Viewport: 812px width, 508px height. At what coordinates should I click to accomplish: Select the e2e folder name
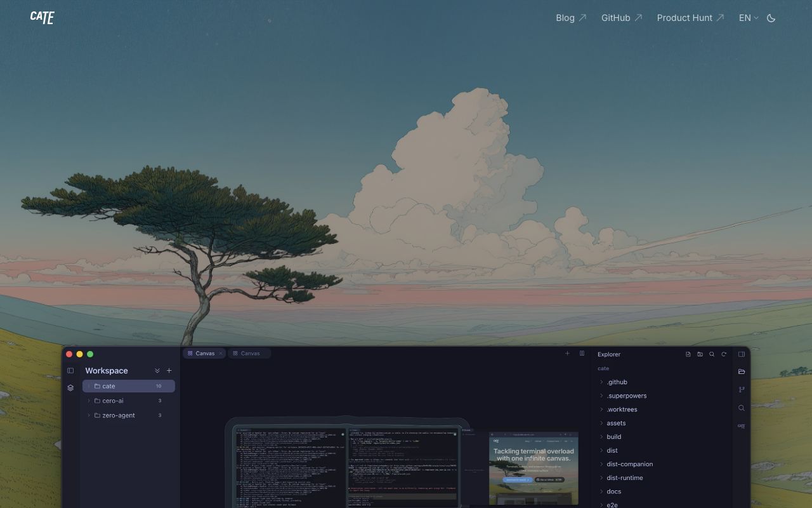point(612,505)
